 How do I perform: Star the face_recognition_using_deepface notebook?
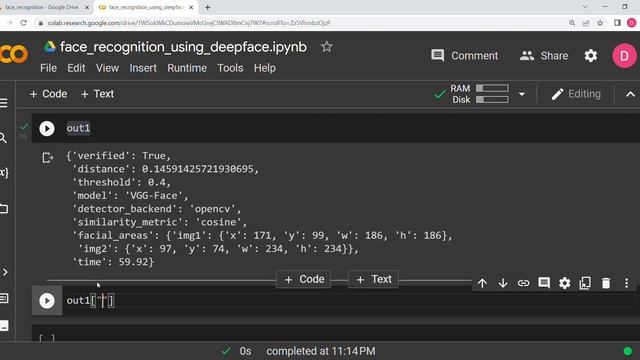[327, 47]
